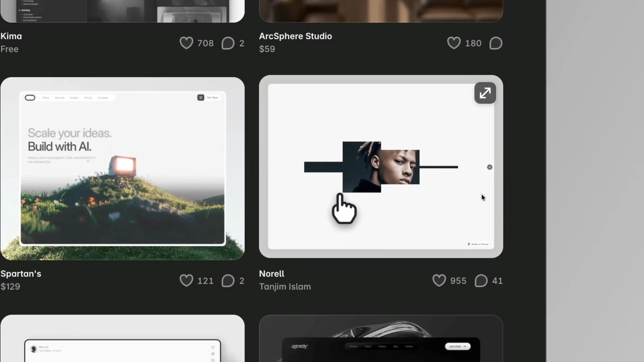Visit the author Tanjim Islam's profile
Viewport: 644px width, 362px height.
coord(285,286)
